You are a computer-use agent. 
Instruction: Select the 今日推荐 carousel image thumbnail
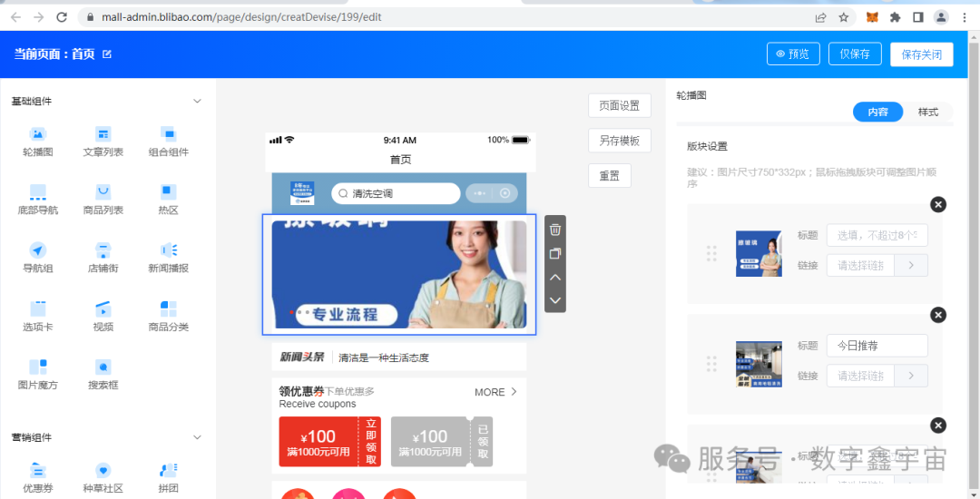(759, 364)
